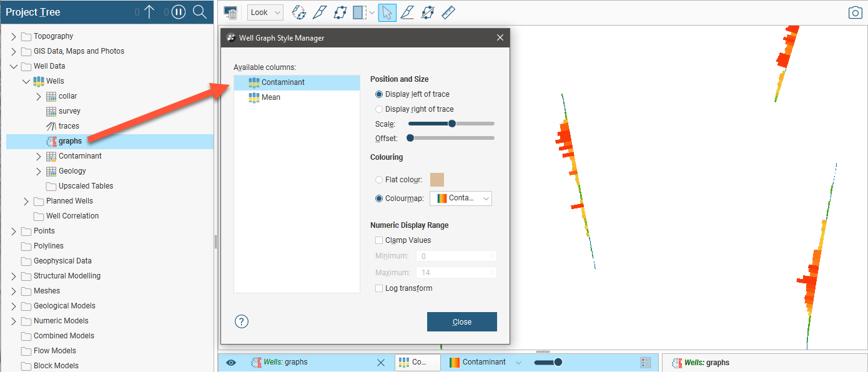Enable the Clamp Values checkbox
The image size is (868, 372).
[379, 240]
